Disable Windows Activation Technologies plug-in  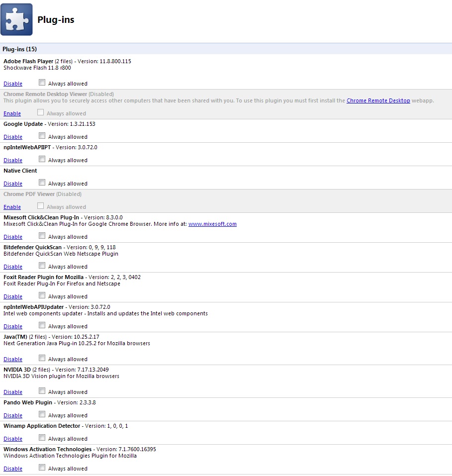click(x=13, y=469)
